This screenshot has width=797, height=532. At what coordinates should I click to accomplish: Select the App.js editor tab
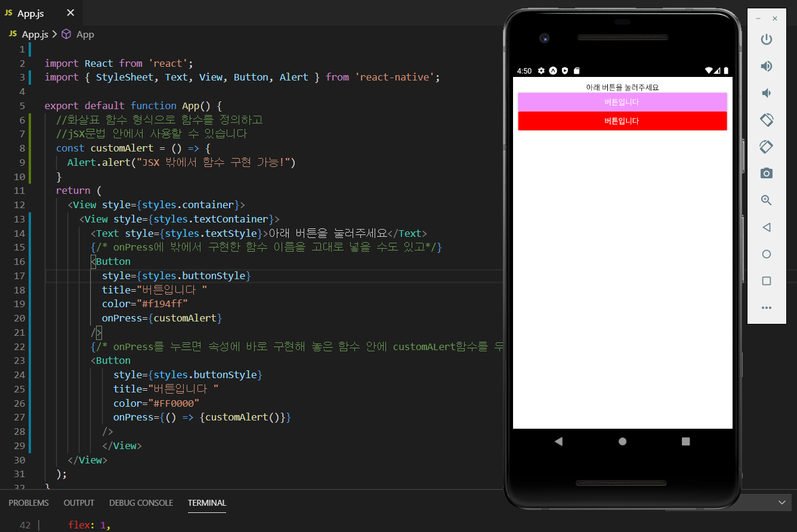coord(41,13)
